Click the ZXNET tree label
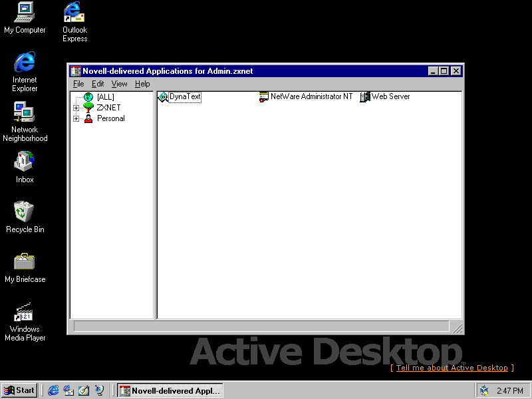The height and width of the screenshot is (399, 532). tap(108, 108)
